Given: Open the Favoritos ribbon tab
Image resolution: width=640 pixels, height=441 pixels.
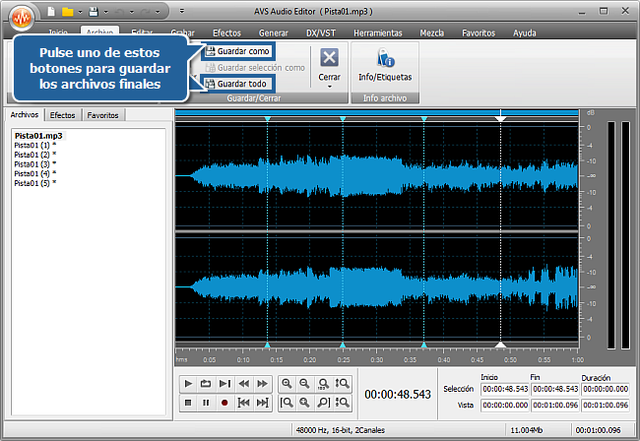Looking at the screenshot, I should pos(478,33).
